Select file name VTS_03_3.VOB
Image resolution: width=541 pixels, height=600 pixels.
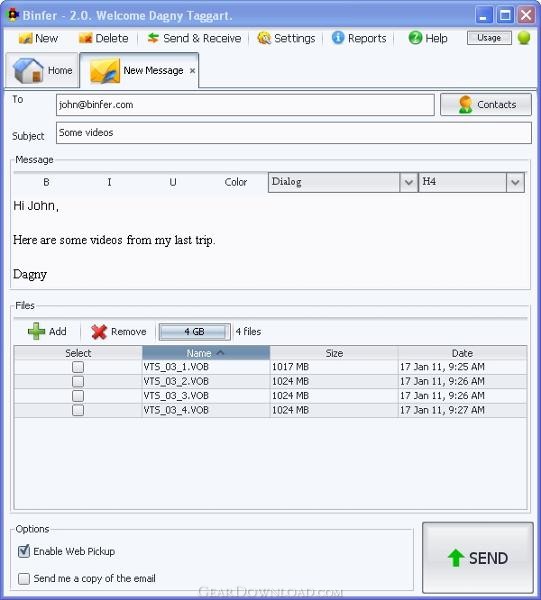(176, 396)
